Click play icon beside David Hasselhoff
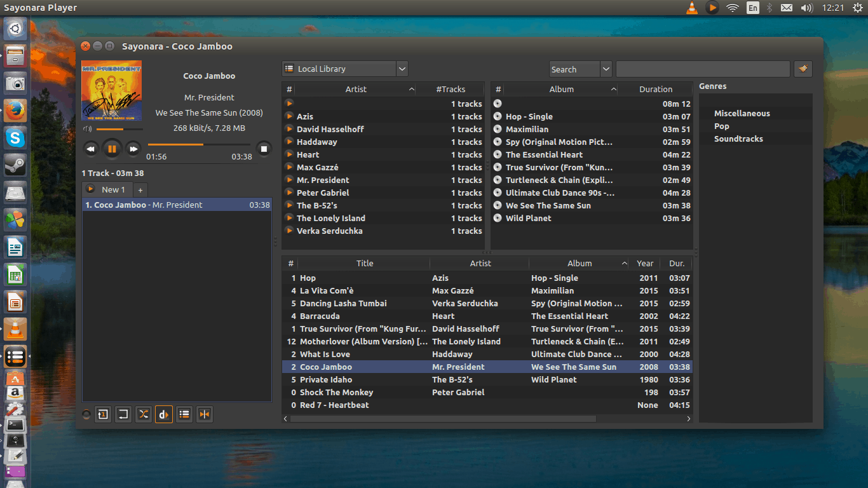 tap(289, 129)
